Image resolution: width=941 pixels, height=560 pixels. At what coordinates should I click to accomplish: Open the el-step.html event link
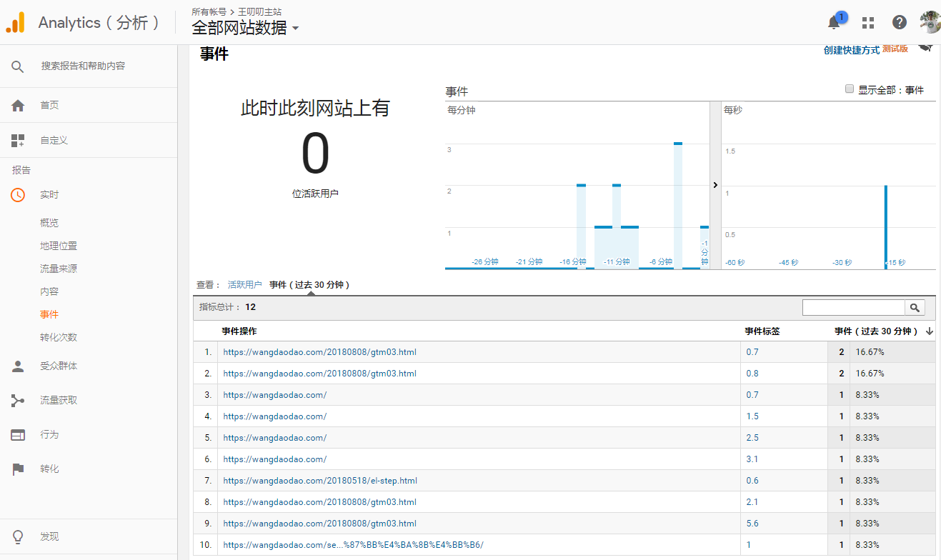320,481
